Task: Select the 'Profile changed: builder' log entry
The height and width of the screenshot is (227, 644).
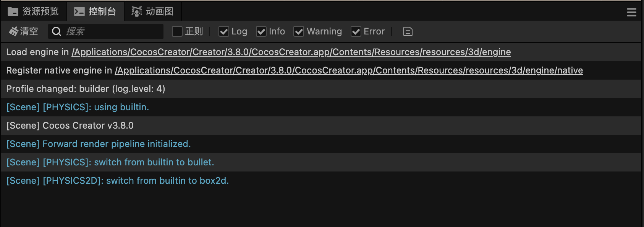Action: [86, 89]
